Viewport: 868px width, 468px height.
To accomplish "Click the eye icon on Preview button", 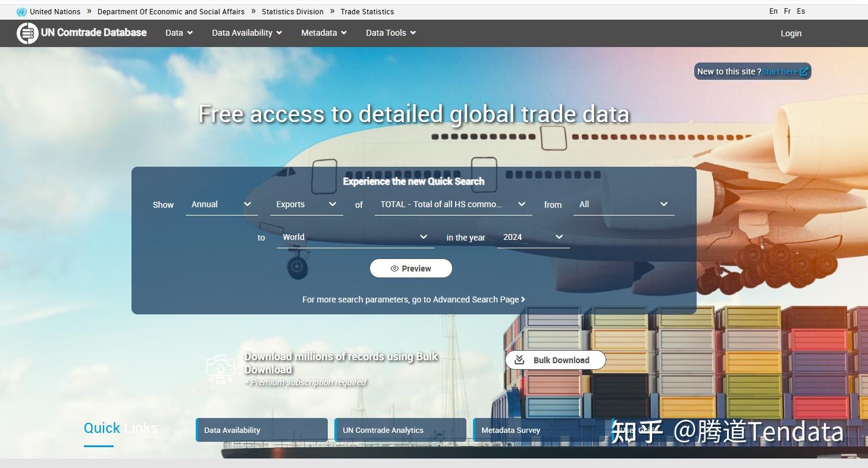I will coord(394,269).
